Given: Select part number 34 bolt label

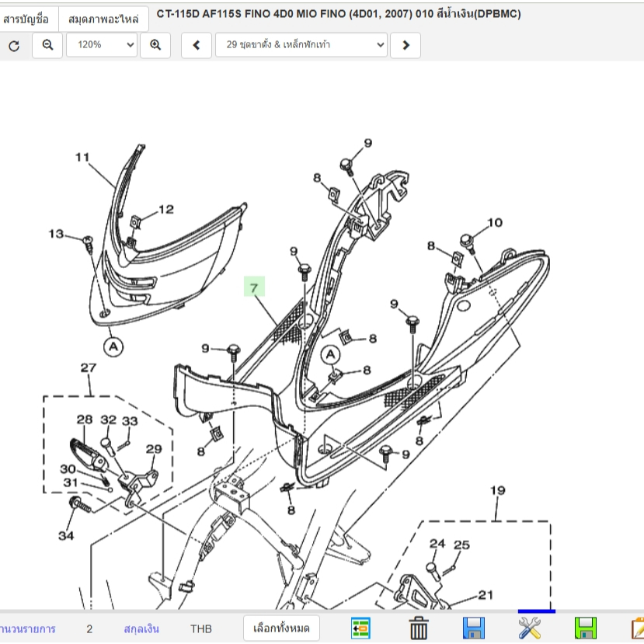Looking at the screenshot, I should point(66,535).
